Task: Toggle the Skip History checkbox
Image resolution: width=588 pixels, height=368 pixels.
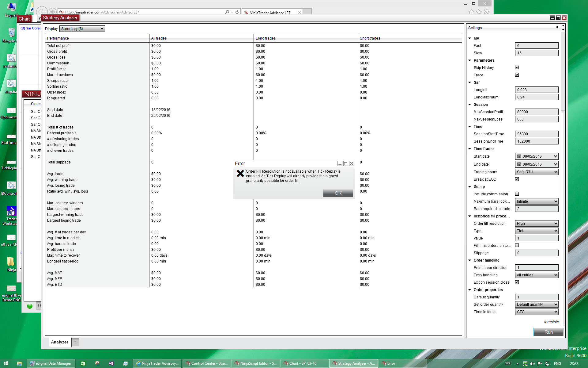Action: [517, 68]
